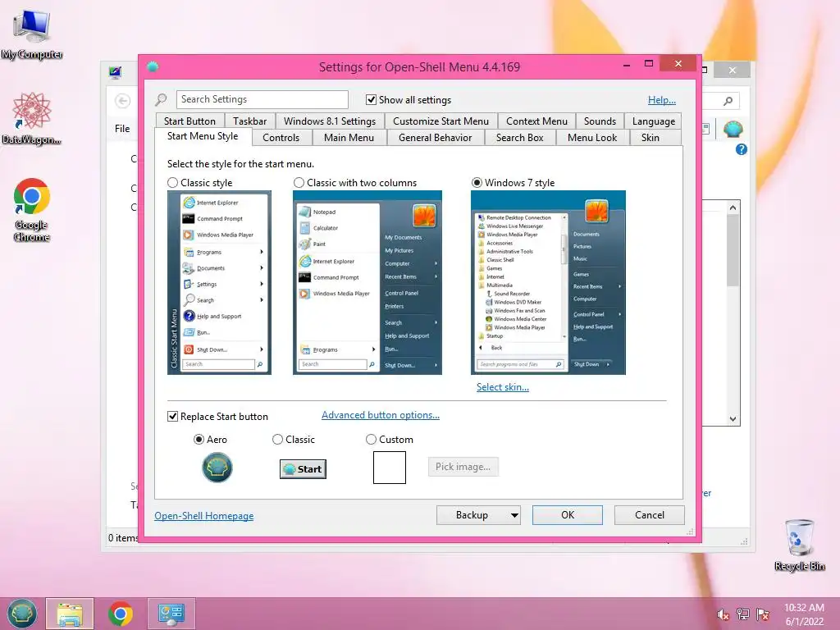Click the Action Center flag icon
Viewport: 840px width, 630px height.
pos(762,614)
